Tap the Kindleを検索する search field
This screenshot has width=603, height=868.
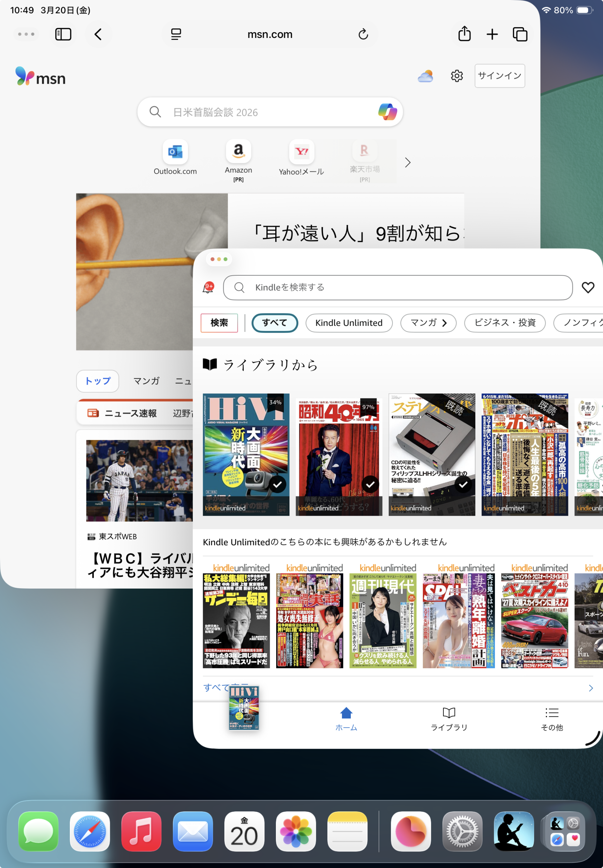pyautogui.click(x=398, y=288)
